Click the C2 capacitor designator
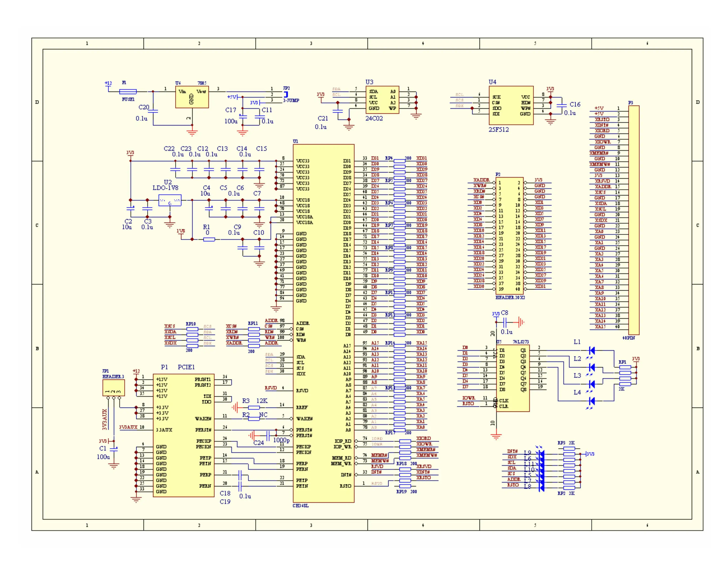The height and width of the screenshot is (563, 728). pos(128,221)
